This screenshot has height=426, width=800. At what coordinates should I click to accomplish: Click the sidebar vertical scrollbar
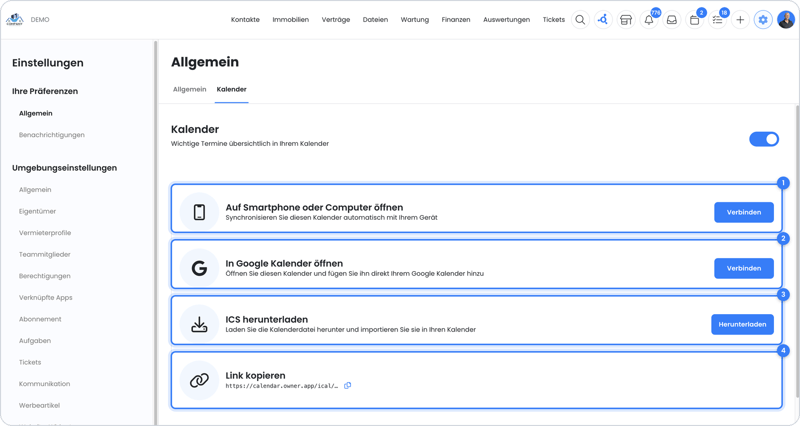point(156,232)
